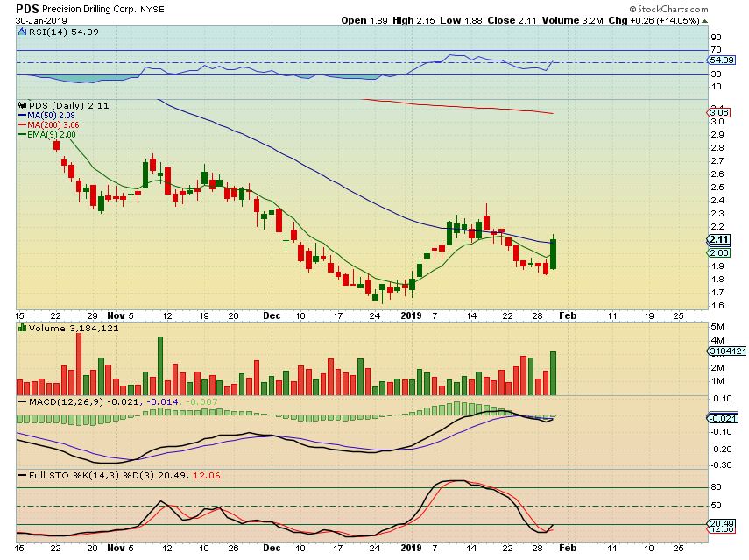Click the Low 1.88 value in header
The width and height of the screenshot is (749, 560).
click(x=461, y=20)
